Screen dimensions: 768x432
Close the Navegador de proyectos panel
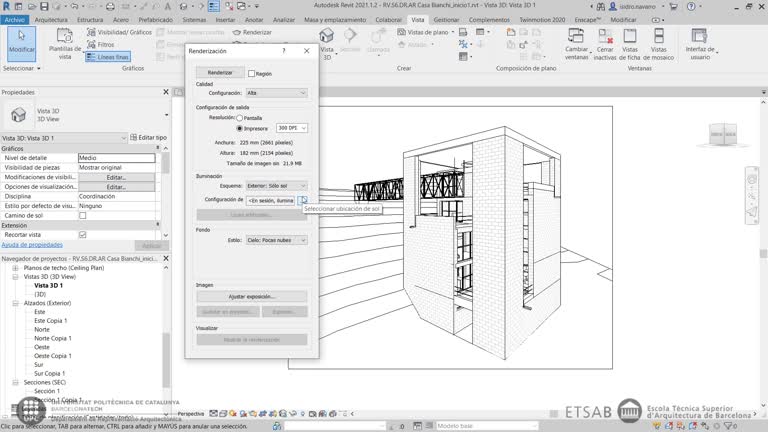click(x=166, y=258)
